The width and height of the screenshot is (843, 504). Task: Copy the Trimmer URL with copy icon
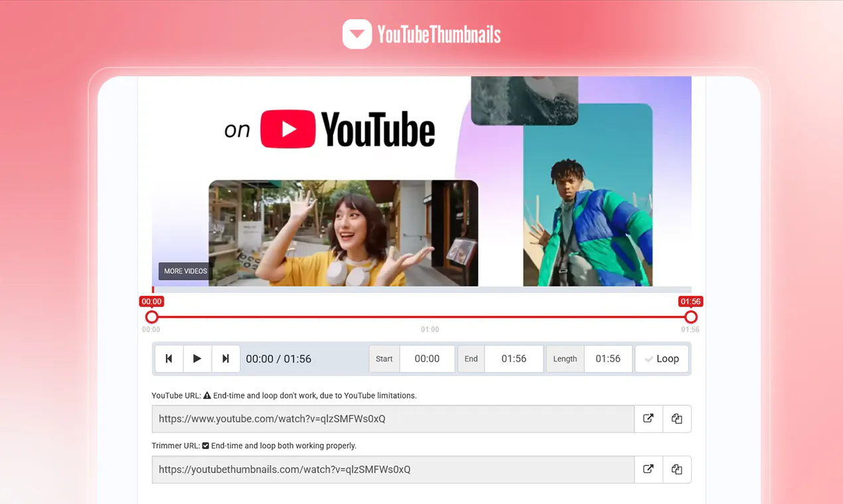click(x=677, y=469)
